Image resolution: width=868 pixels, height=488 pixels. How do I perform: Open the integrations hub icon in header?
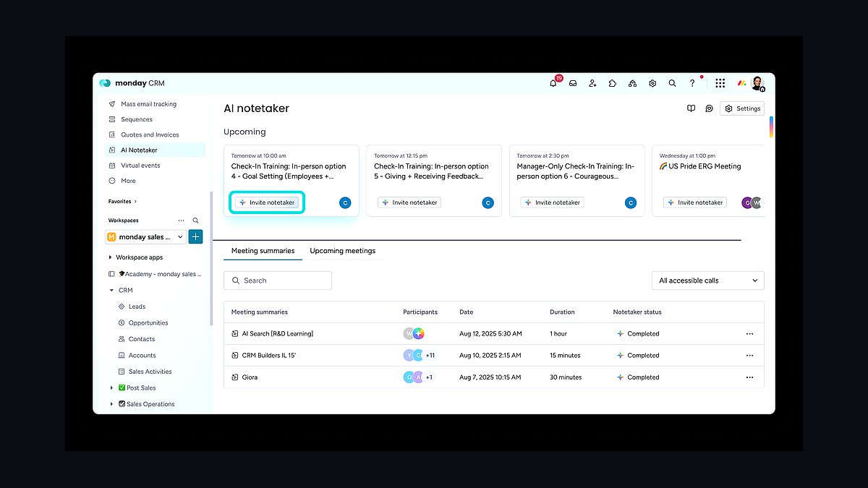click(632, 83)
